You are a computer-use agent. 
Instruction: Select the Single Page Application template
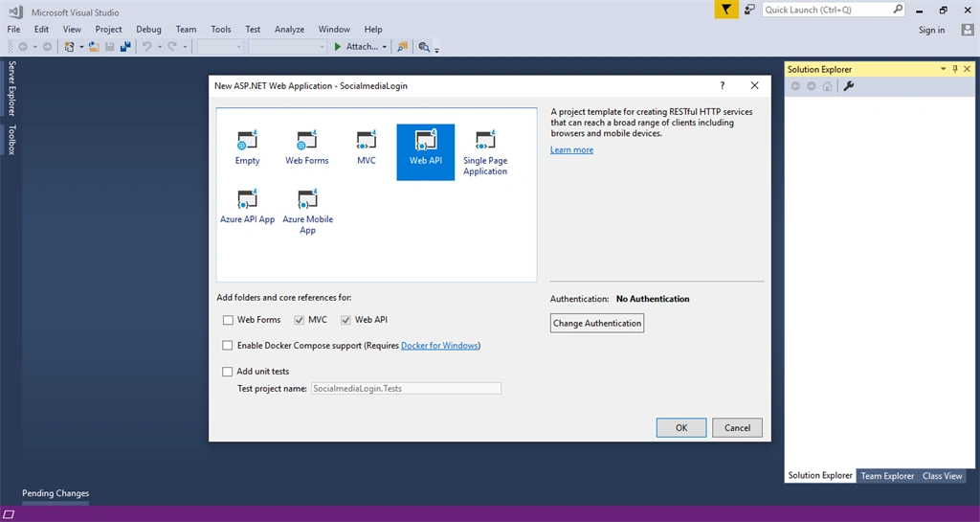tap(485, 152)
